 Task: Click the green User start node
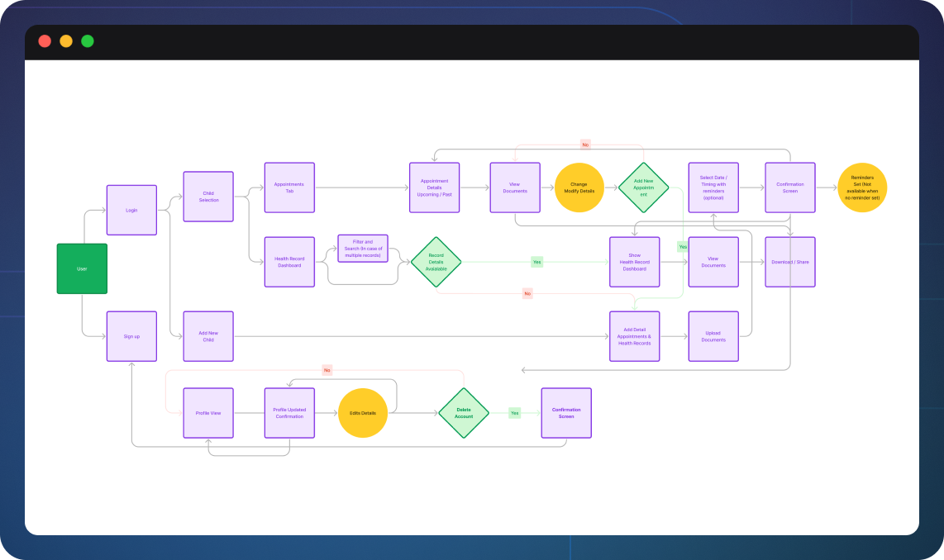[82, 268]
